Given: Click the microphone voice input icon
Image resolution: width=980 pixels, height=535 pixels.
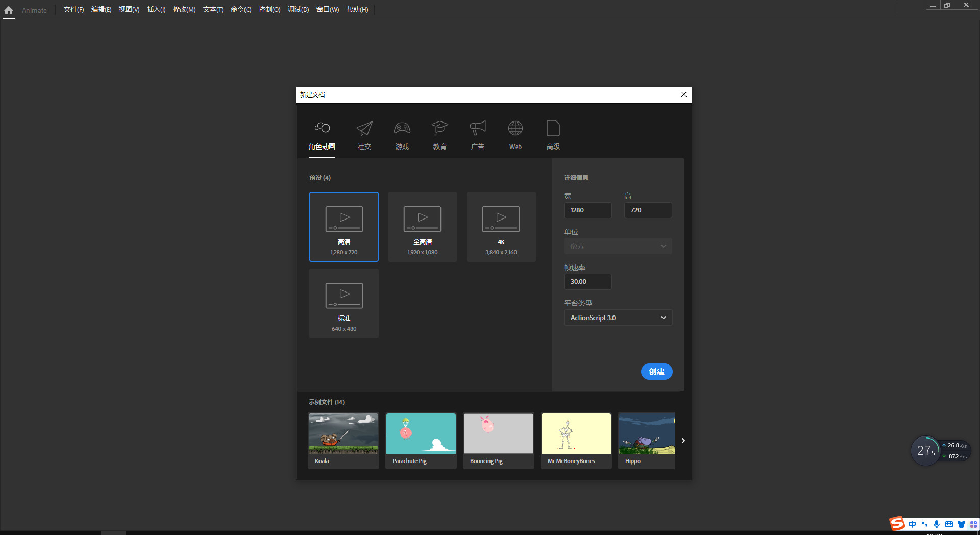Looking at the screenshot, I should 937,524.
